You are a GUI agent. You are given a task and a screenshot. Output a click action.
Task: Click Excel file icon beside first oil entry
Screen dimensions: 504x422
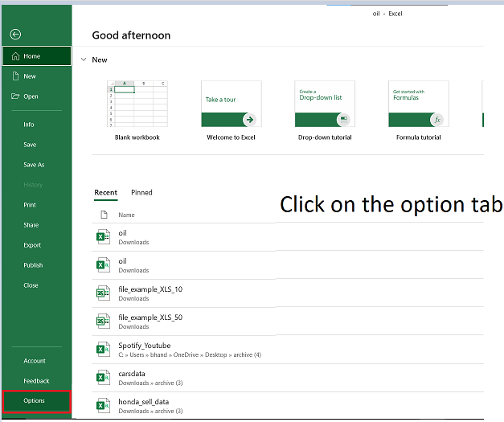click(103, 236)
